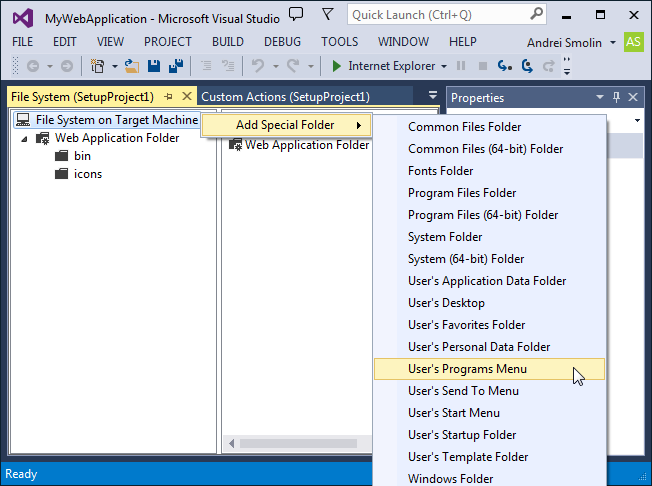Image resolution: width=652 pixels, height=486 pixels.
Task: Click the Step Out debug icon
Action: pos(549,66)
